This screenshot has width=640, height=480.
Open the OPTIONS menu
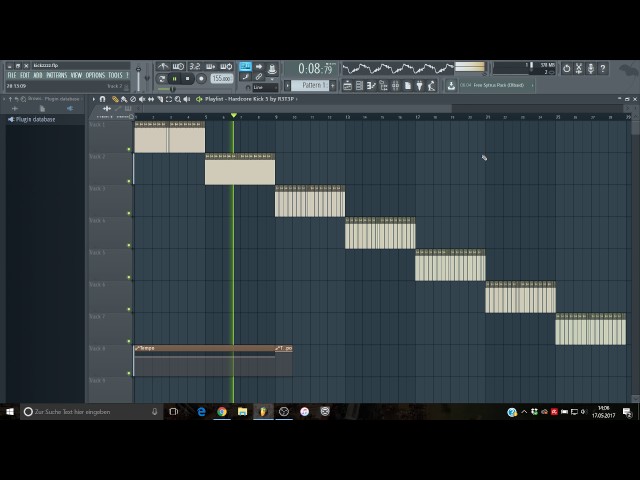click(95, 76)
